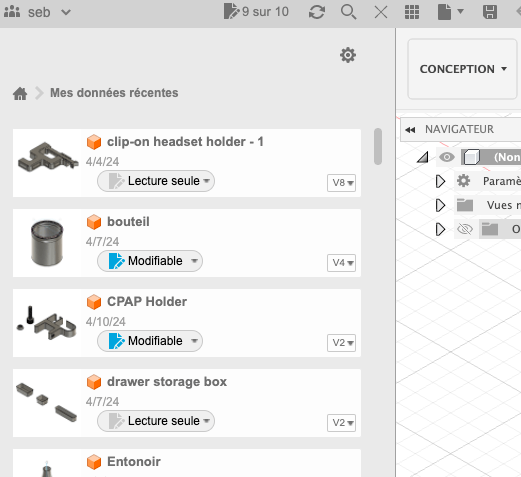Expand the seb team dropdown arrow
This screenshot has width=521, height=477.
(66, 13)
